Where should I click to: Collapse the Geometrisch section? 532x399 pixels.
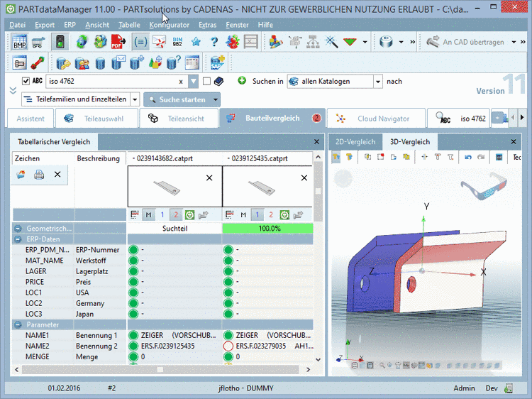click(x=18, y=229)
